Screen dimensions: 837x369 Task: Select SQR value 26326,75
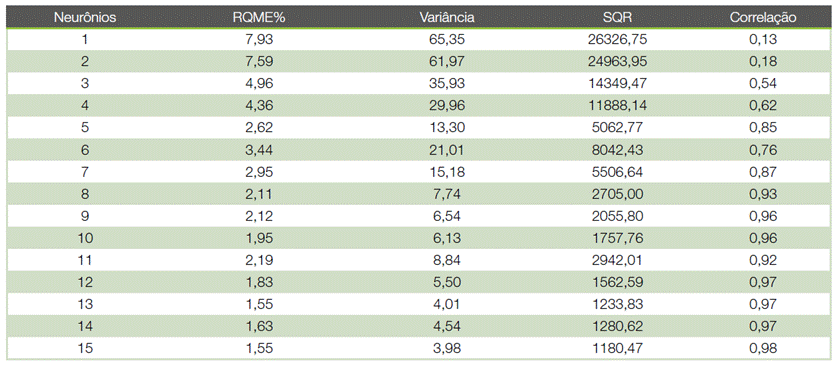619,39
